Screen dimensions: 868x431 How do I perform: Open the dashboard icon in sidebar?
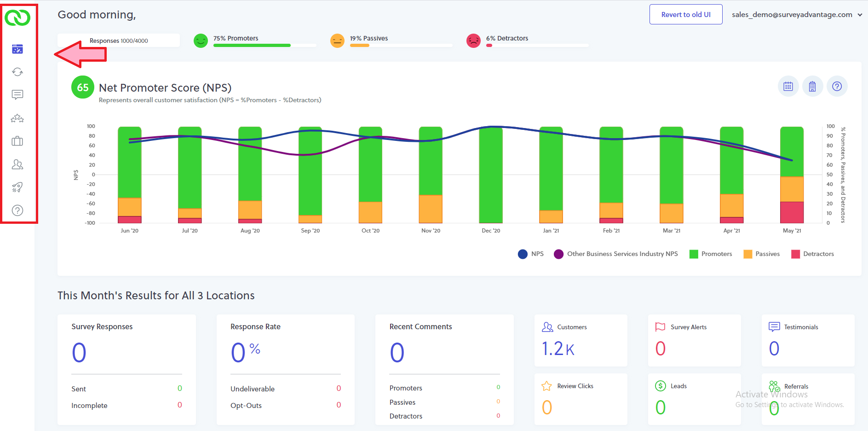17,49
